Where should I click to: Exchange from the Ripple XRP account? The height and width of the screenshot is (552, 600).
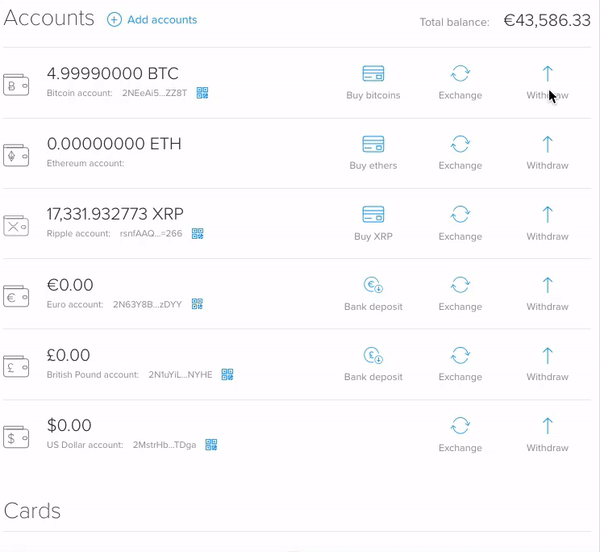pos(460,223)
